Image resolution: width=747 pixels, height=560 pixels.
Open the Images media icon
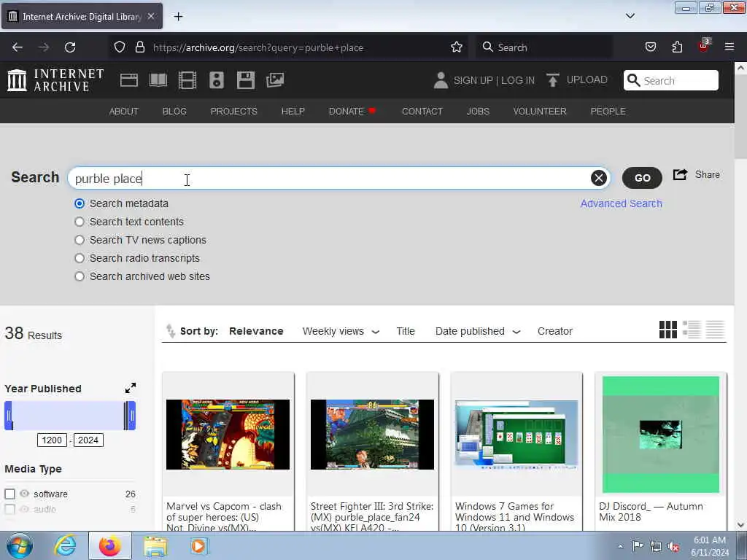click(x=275, y=80)
